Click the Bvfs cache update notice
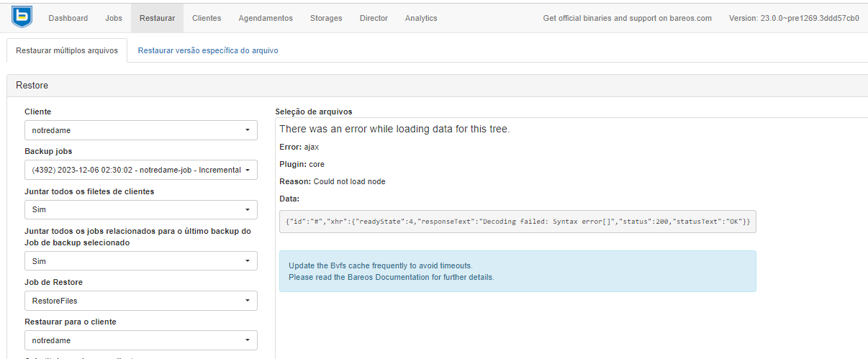Viewport: 868px width, 359px height. 517,271
